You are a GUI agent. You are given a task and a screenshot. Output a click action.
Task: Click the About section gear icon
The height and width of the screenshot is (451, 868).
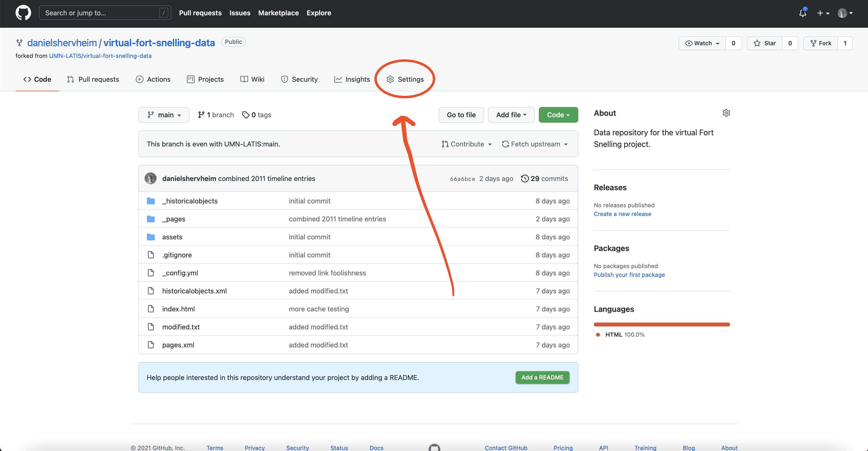[x=726, y=113]
